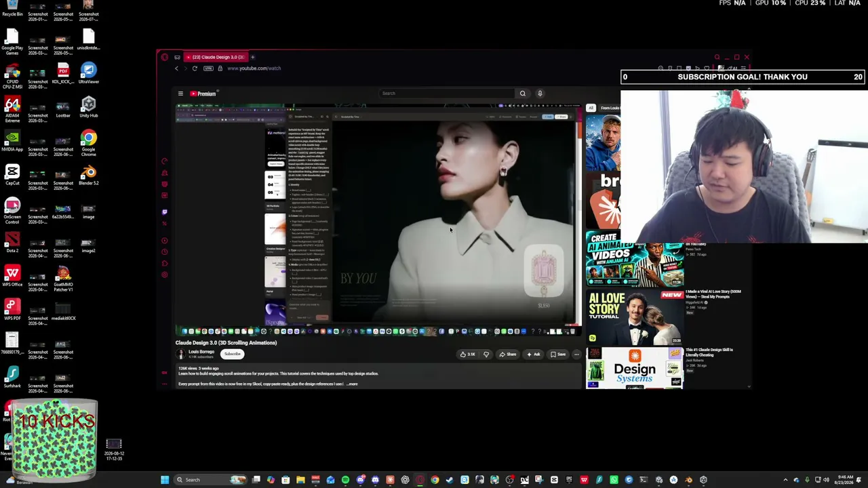Open Dota 2 desktop shortcut
This screenshot has height=488, width=868.
12,242
